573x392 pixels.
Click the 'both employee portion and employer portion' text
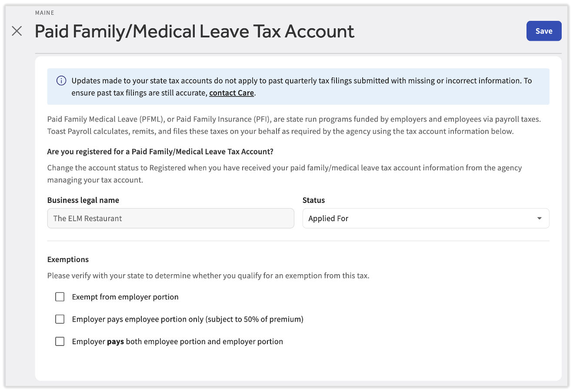[x=204, y=342]
